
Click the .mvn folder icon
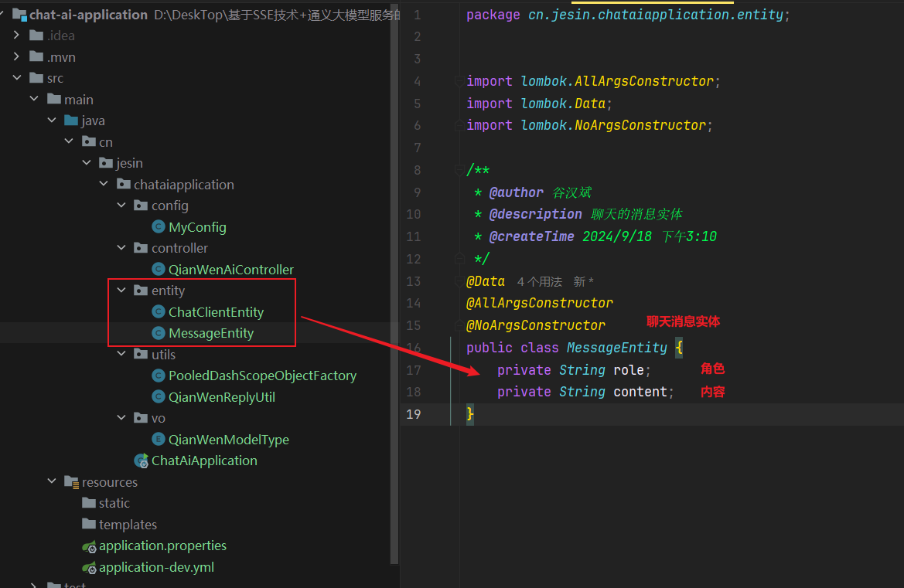tap(36, 56)
